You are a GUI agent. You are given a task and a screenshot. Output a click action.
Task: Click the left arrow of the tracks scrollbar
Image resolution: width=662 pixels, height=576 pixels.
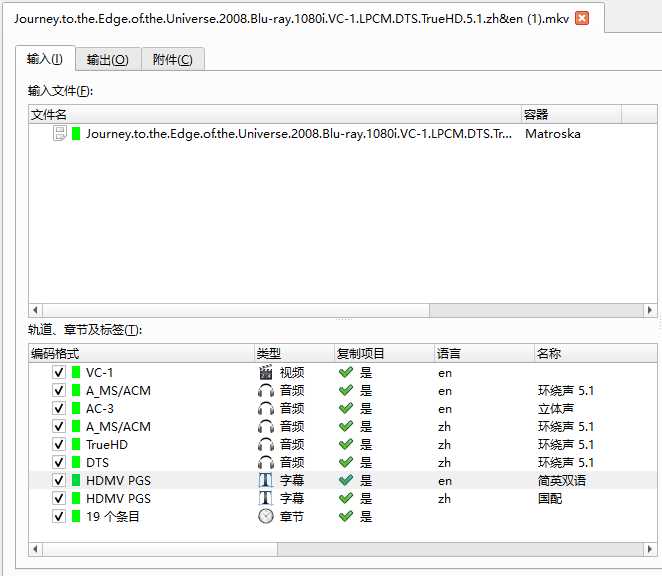tap(35, 549)
